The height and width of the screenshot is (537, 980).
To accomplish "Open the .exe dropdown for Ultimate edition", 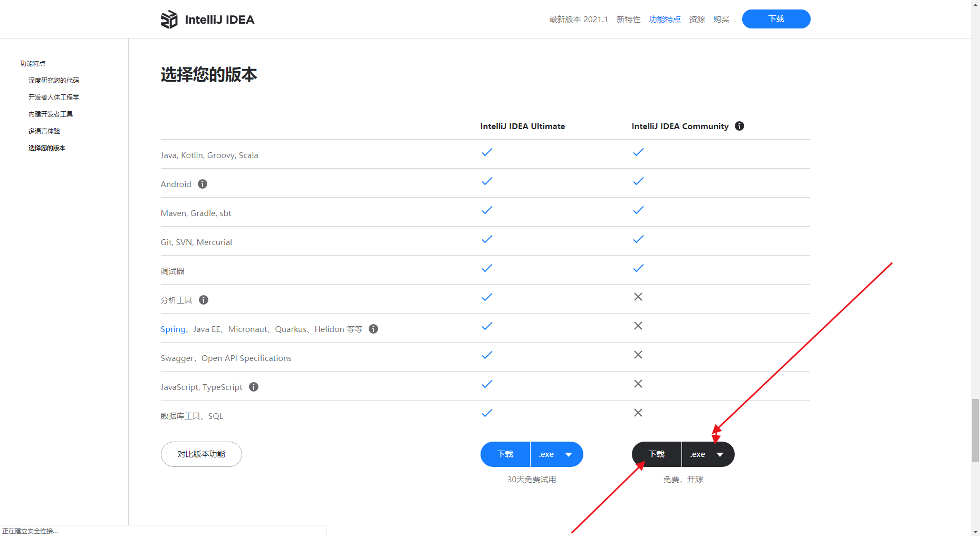I will [x=556, y=454].
